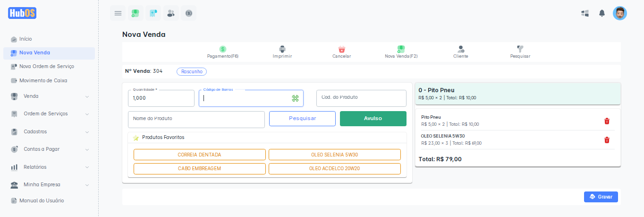The height and width of the screenshot is (217, 644).
Task: Expand the Cadastros sidebar section
Action: [49, 131]
